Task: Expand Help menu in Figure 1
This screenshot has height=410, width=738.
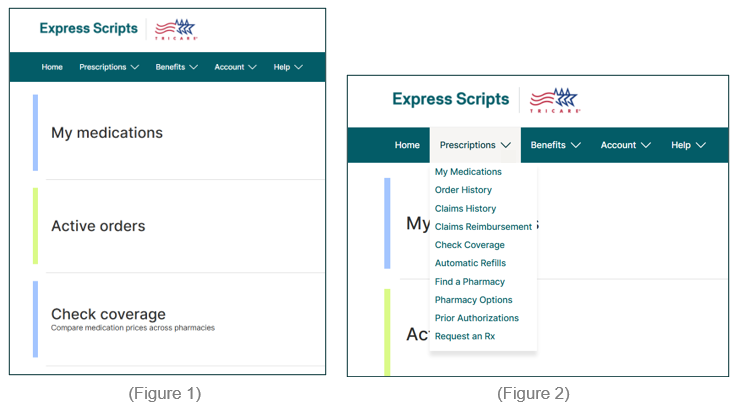Action: point(288,67)
